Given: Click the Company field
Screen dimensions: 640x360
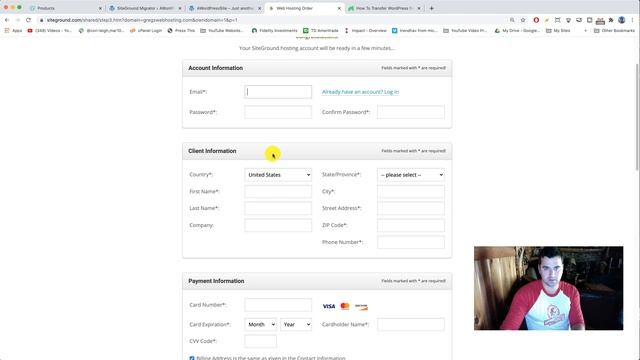Looking at the screenshot, I should point(278,225).
